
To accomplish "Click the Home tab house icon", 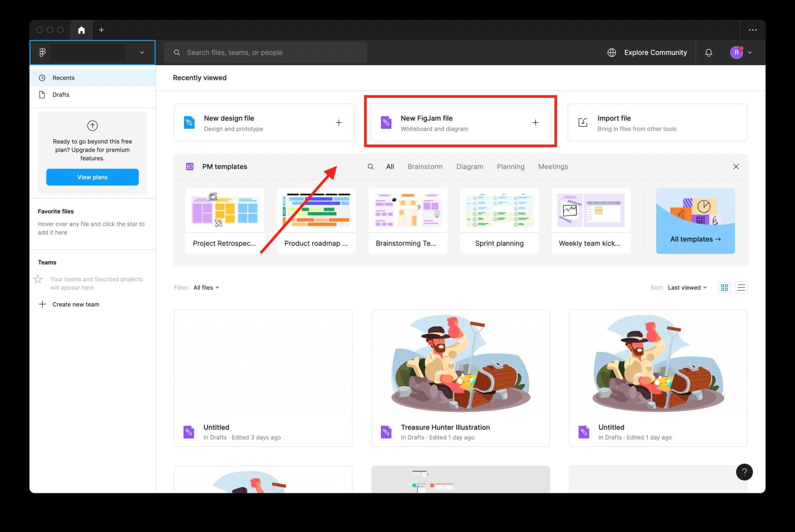I will click(81, 29).
